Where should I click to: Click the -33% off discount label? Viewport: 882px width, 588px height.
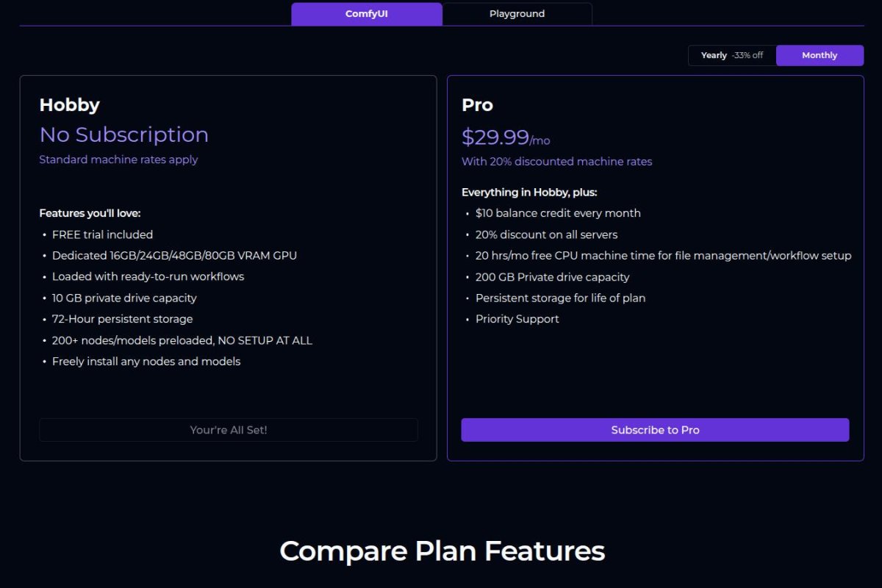coord(747,55)
